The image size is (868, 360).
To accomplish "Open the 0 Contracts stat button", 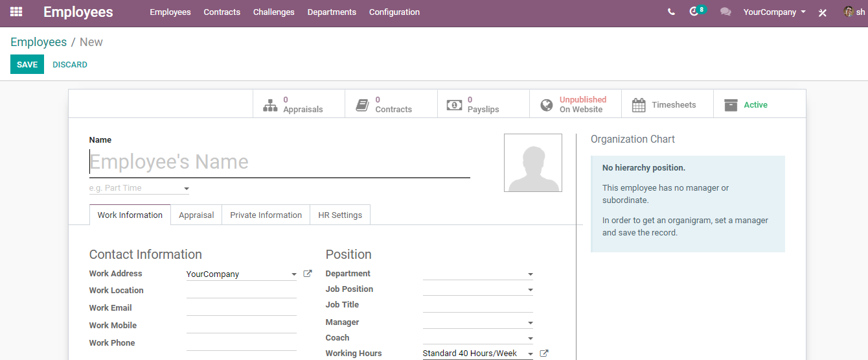I will click(x=391, y=104).
